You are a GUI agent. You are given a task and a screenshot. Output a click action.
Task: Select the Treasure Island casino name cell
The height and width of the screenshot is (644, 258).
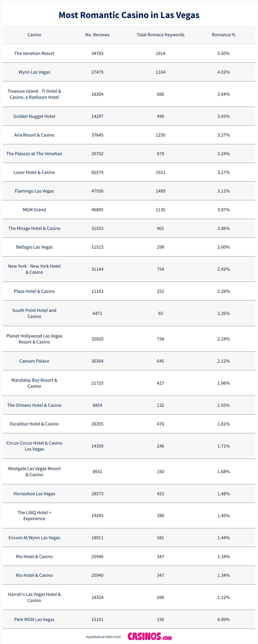coord(34,94)
